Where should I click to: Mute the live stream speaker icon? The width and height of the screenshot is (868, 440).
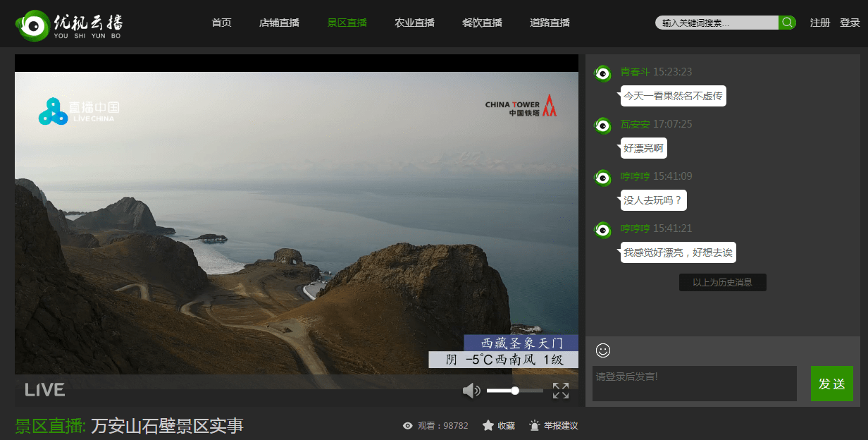[x=471, y=391]
